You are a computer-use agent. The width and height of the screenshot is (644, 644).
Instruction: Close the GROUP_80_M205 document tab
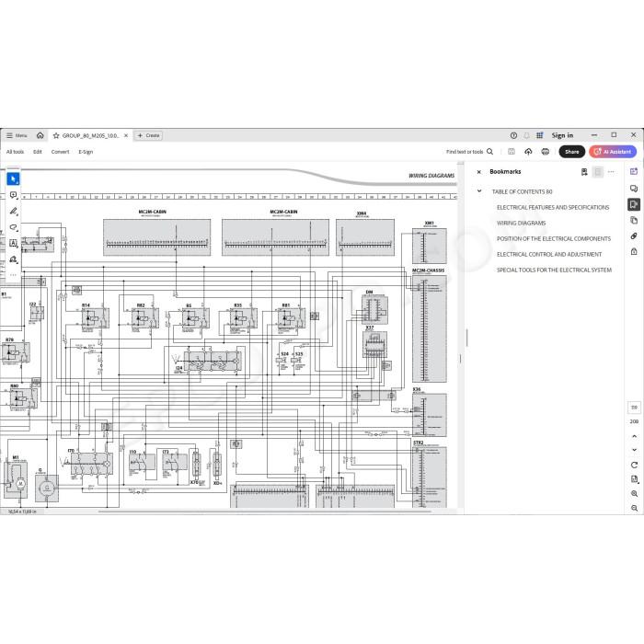126,135
